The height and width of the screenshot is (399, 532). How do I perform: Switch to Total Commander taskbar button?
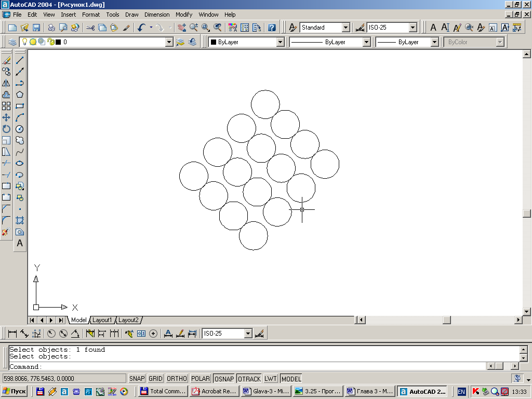[163, 392]
